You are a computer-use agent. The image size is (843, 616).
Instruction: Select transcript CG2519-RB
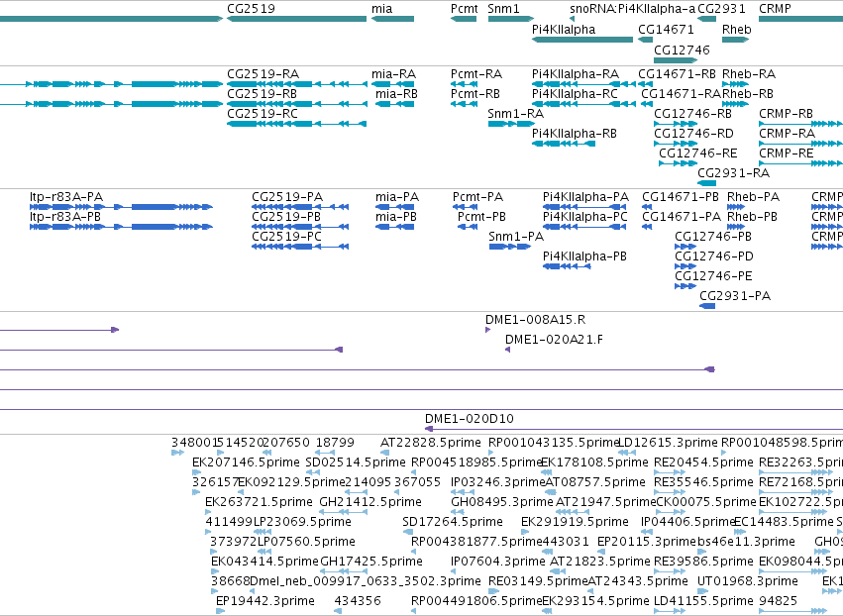(296, 104)
